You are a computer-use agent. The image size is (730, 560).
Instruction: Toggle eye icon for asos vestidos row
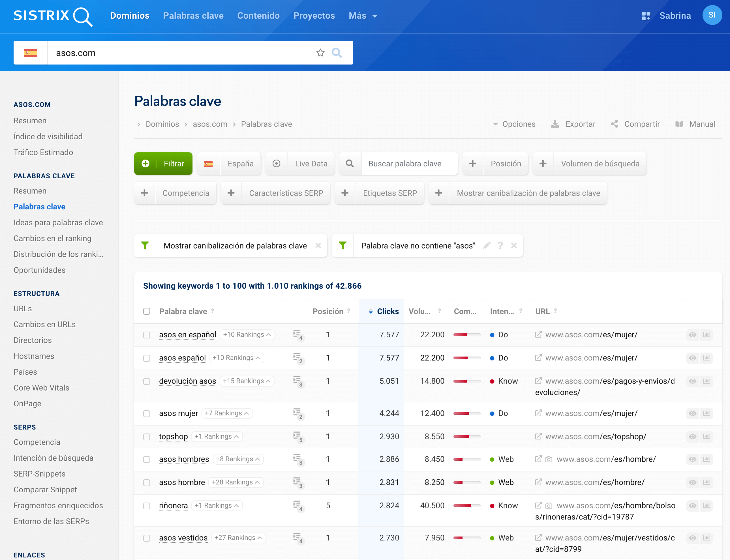click(693, 538)
